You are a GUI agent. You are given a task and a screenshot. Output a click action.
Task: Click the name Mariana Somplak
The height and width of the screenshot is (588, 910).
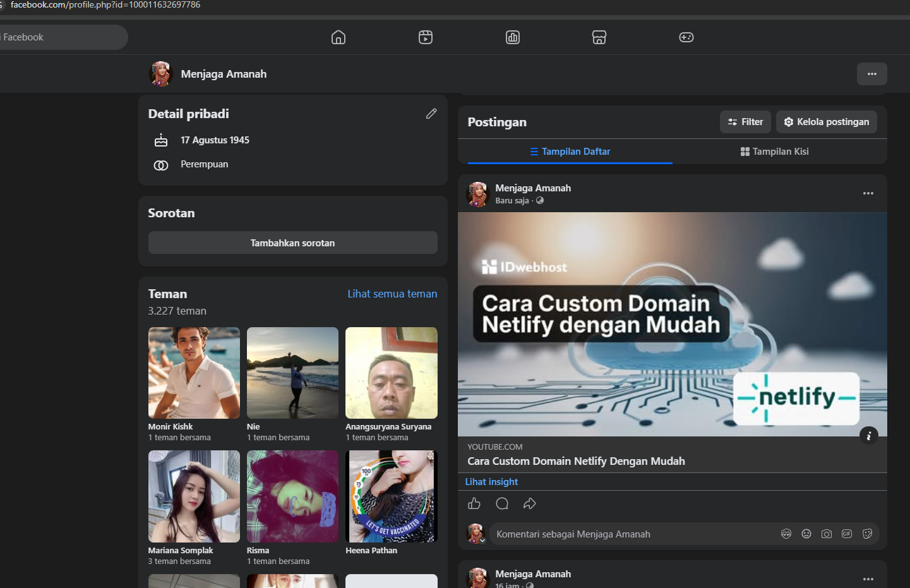181,551
